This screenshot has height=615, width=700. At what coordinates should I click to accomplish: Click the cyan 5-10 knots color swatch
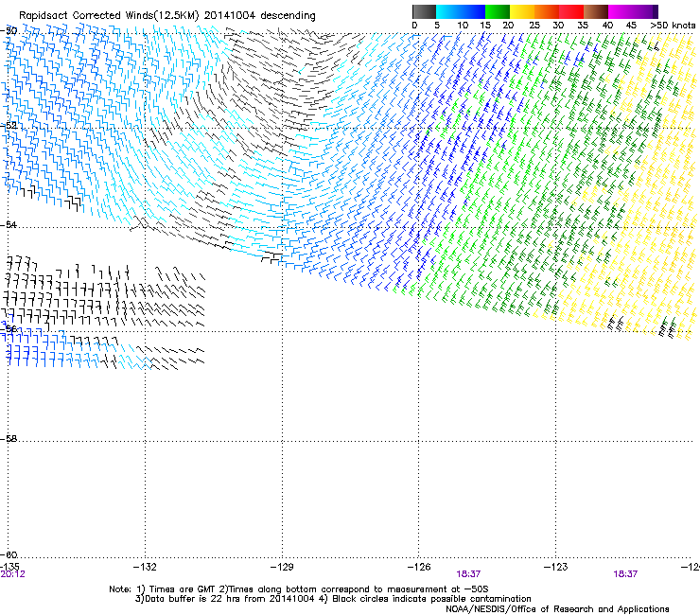(448, 11)
